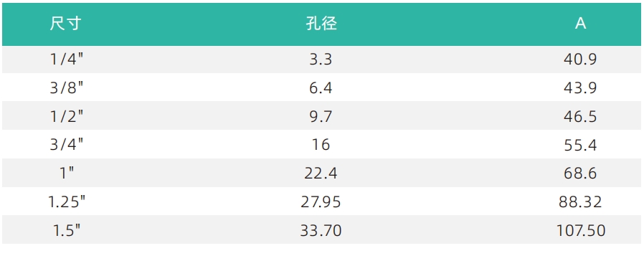Click the A column header

pyautogui.click(x=580, y=24)
